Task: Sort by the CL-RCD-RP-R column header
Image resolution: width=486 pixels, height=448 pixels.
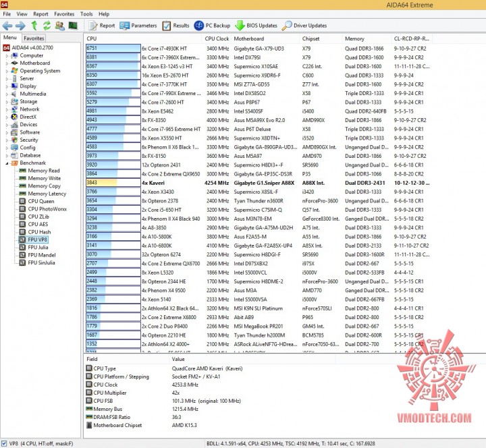Action: tap(411, 38)
